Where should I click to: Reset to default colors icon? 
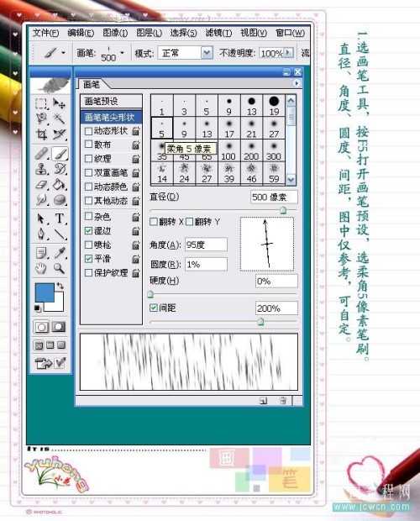pyautogui.click(x=37, y=308)
